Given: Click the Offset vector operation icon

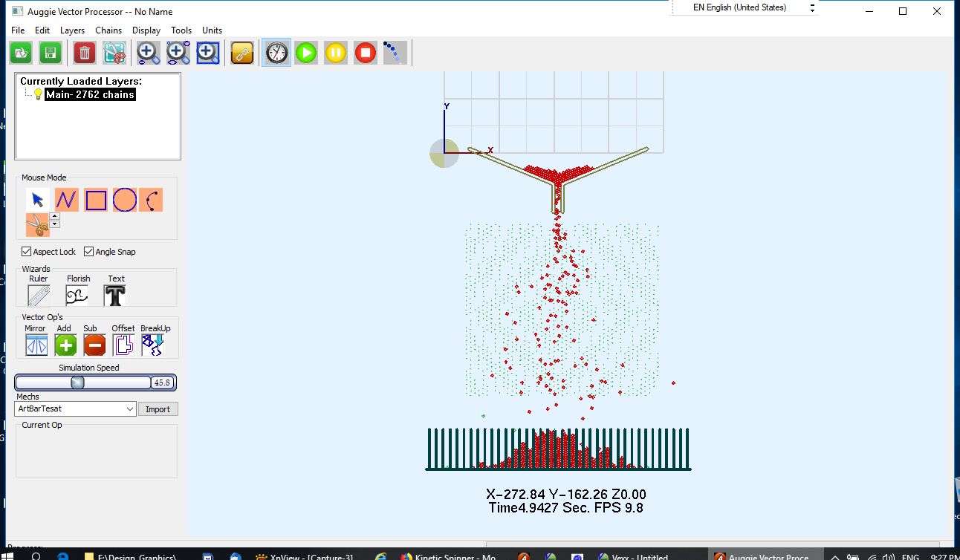Looking at the screenshot, I should point(123,345).
